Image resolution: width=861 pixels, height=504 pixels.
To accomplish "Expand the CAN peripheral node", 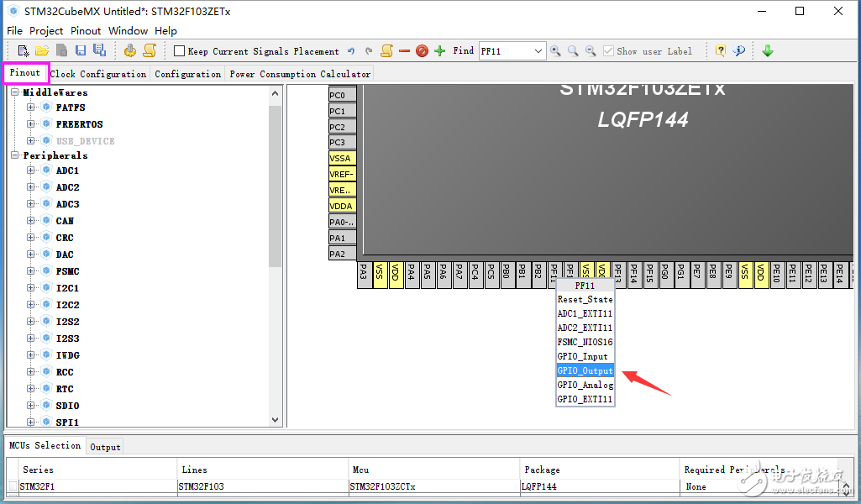I will (x=31, y=221).
